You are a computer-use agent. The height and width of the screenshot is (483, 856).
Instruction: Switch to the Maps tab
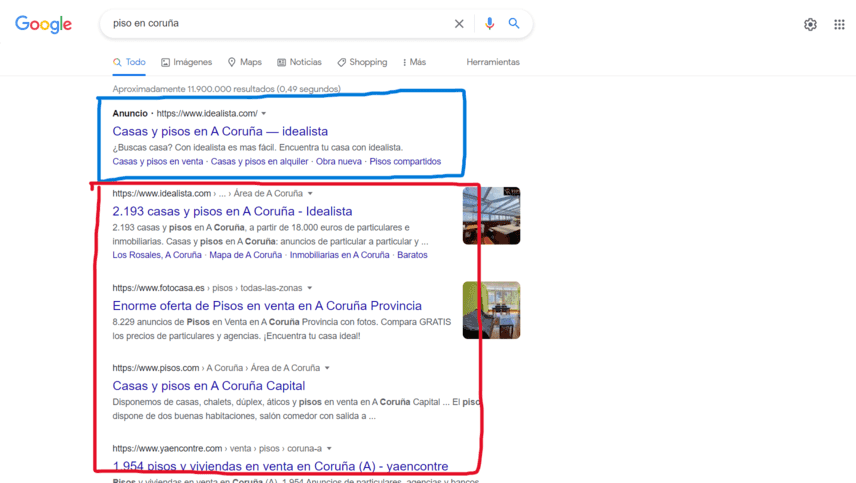245,62
